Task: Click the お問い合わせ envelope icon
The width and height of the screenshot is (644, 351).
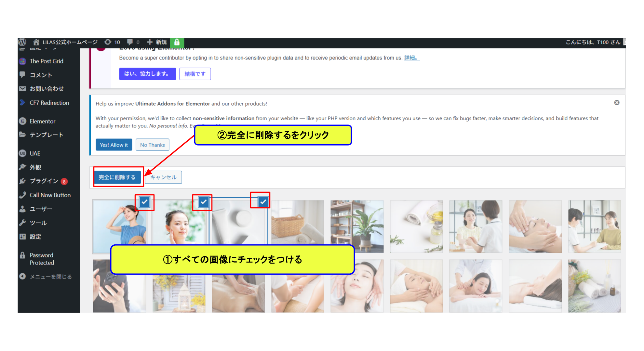Action: pos(22,89)
